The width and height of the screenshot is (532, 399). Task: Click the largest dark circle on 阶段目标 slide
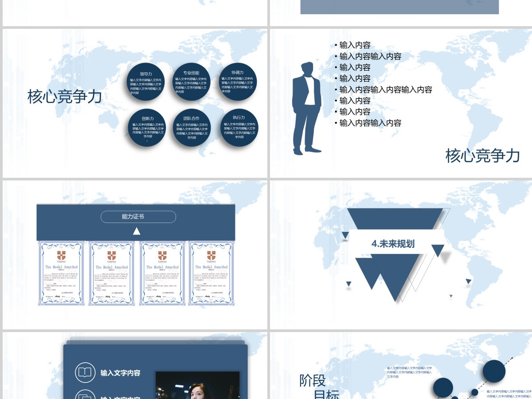[494, 371]
